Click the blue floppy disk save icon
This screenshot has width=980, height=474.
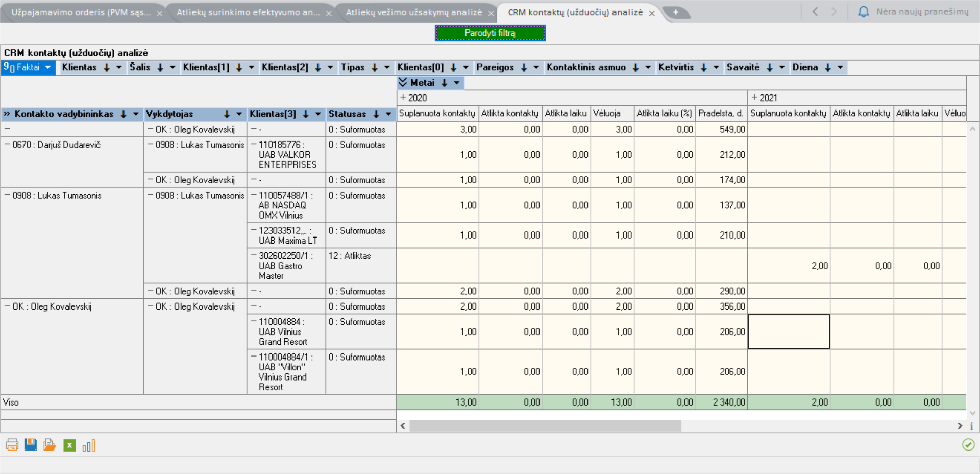click(x=31, y=445)
